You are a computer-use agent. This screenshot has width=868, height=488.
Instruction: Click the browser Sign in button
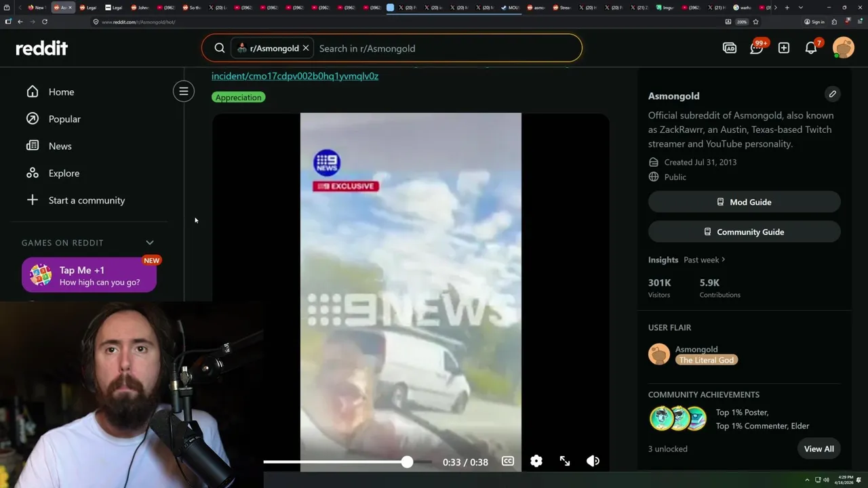tap(814, 22)
